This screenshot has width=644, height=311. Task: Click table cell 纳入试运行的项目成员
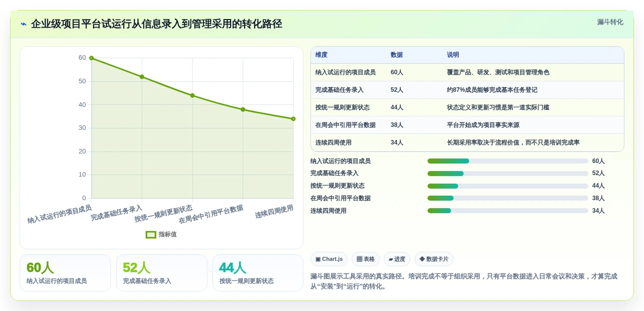(x=346, y=72)
